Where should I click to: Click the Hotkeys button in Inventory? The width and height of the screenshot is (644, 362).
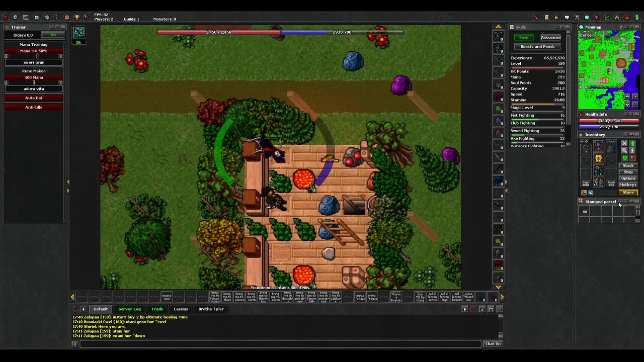click(628, 185)
